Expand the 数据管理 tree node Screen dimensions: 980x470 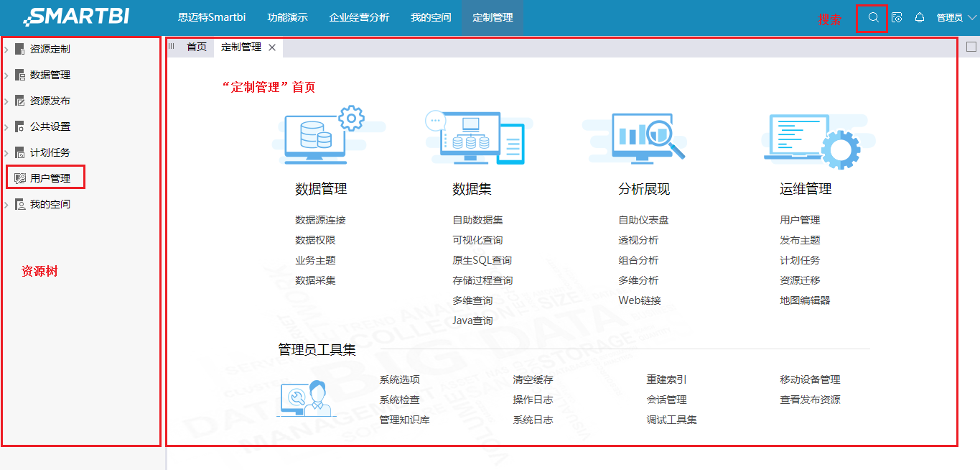click(x=6, y=75)
